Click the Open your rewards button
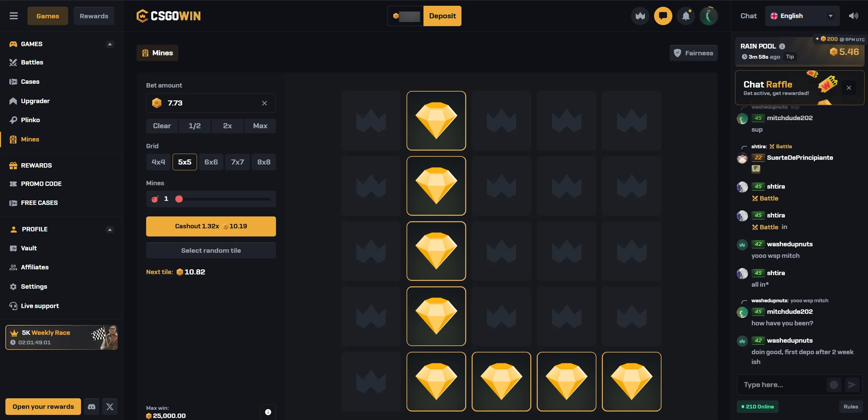 pos(43,406)
